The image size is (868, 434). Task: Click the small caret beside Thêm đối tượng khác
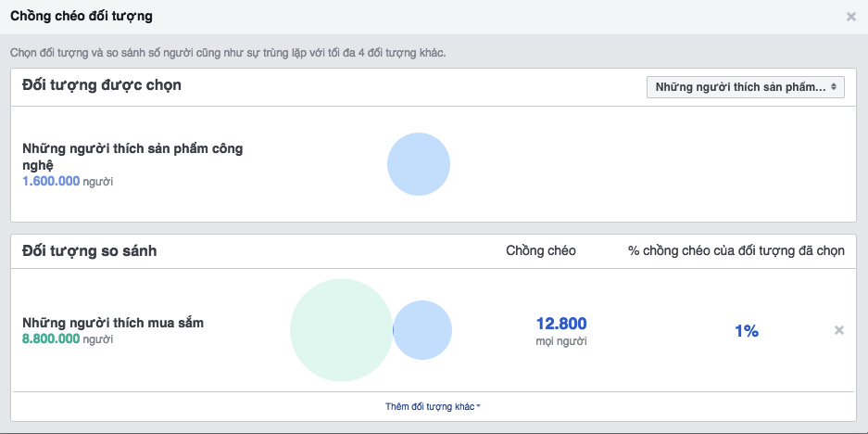(x=478, y=407)
